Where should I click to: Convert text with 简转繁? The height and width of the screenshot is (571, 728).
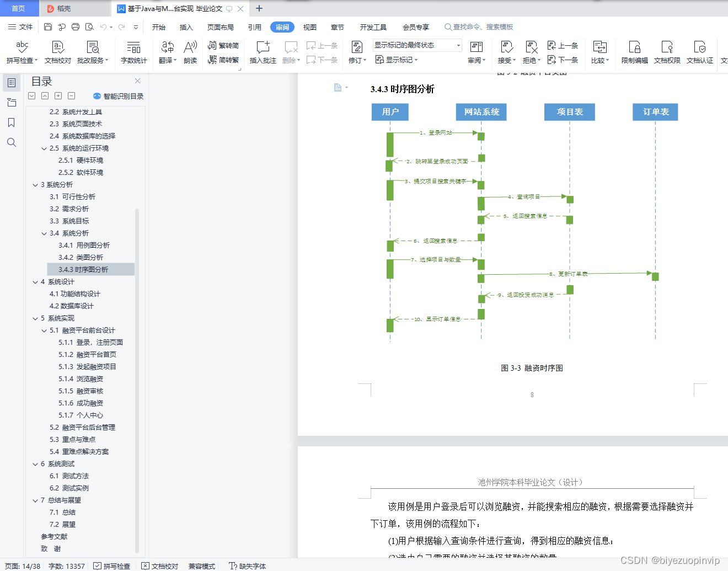coord(223,60)
